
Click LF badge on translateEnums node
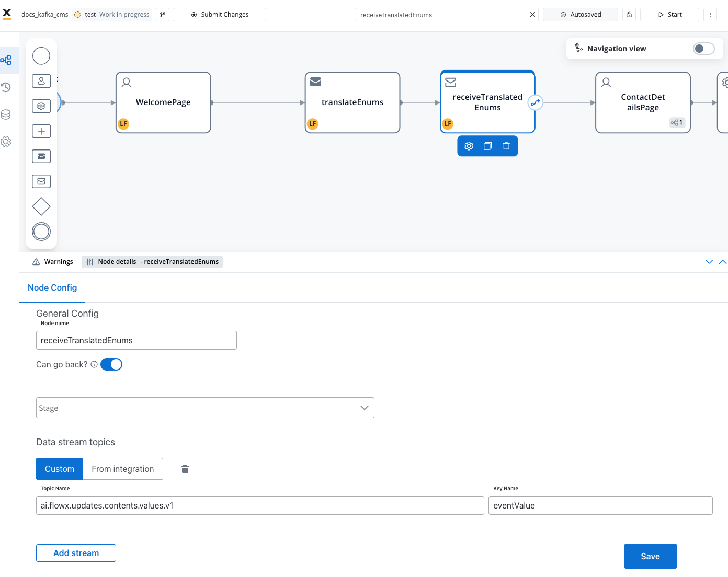pyautogui.click(x=313, y=124)
